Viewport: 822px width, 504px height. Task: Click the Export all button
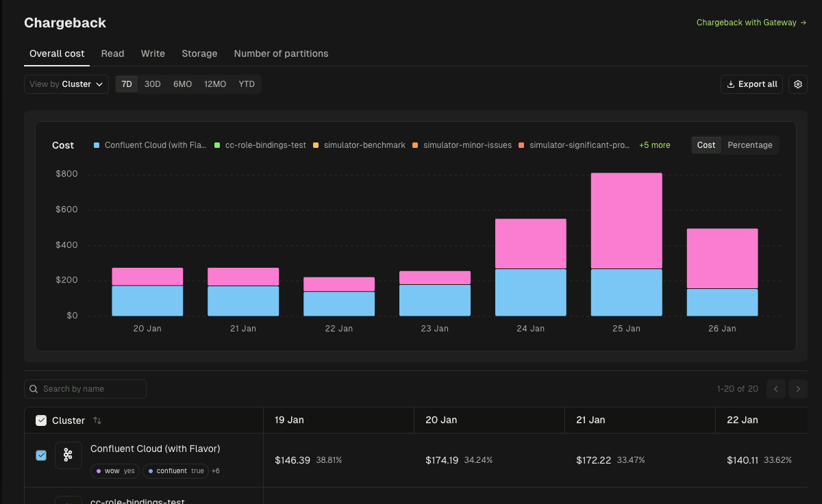[x=751, y=84]
